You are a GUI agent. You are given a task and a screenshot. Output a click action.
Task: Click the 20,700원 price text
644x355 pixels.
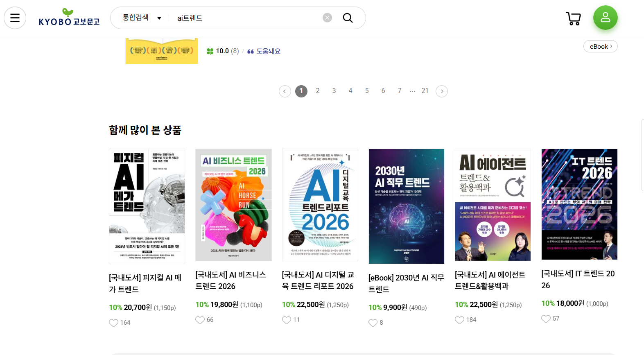[x=138, y=308]
